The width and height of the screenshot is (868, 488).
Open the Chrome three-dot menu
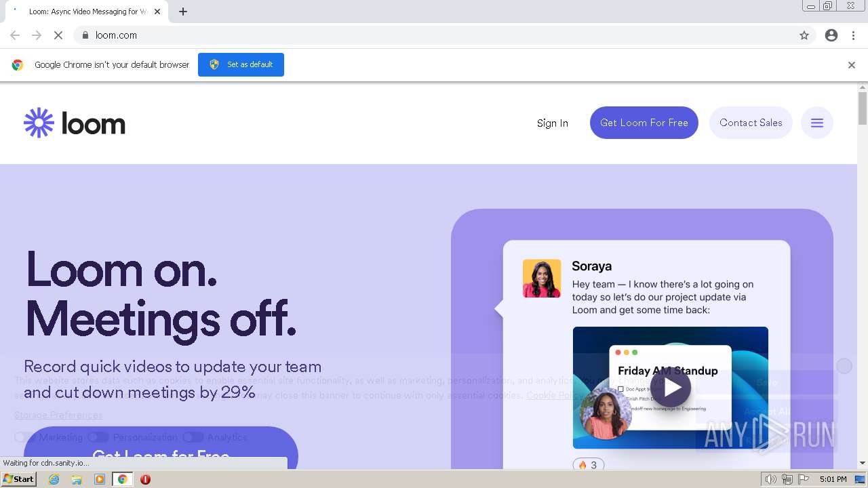tap(854, 35)
